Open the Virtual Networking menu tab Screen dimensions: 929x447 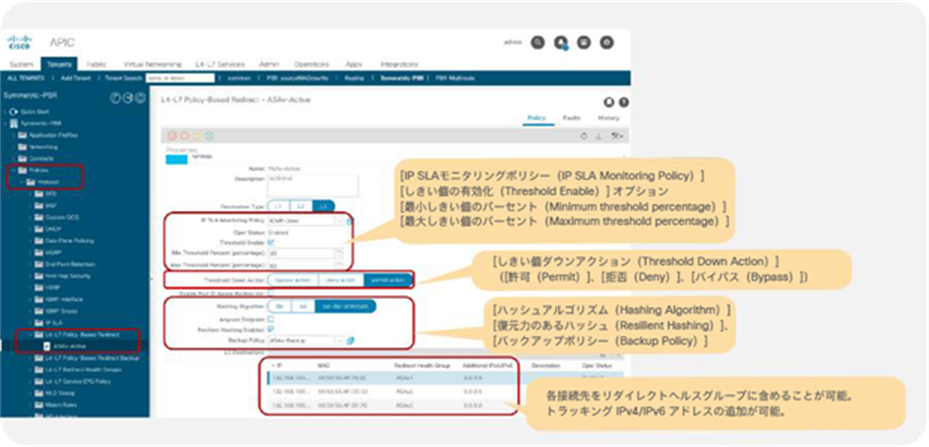click(x=152, y=64)
